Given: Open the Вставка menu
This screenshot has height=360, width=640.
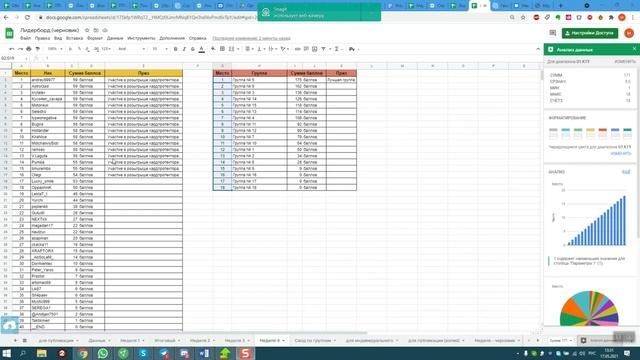Looking at the screenshot, I should tap(74, 38).
